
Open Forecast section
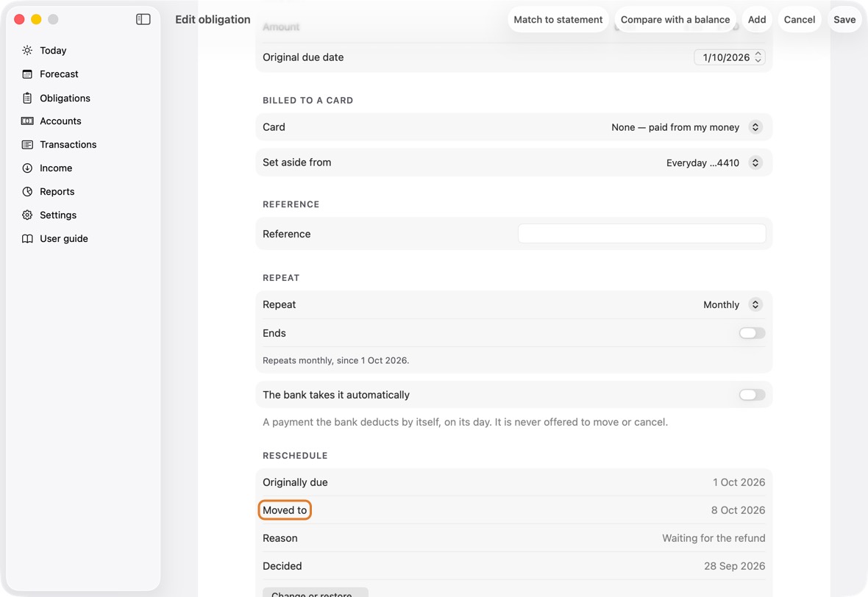pyautogui.click(x=60, y=74)
